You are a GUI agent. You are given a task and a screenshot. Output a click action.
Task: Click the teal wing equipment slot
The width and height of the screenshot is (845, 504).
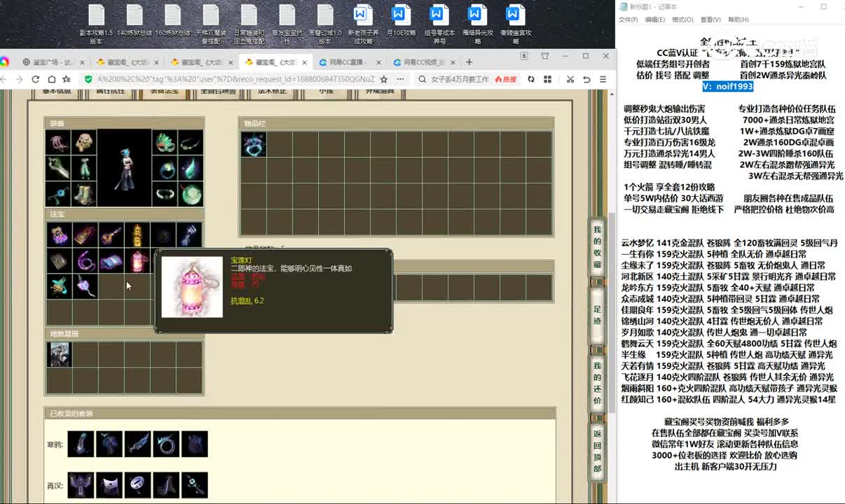191,168
